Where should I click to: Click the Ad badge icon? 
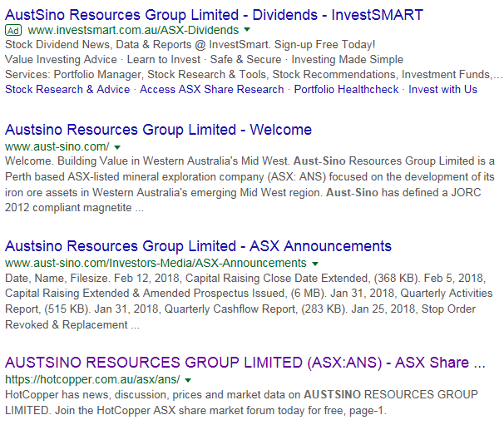pyautogui.click(x=13, y=31)
